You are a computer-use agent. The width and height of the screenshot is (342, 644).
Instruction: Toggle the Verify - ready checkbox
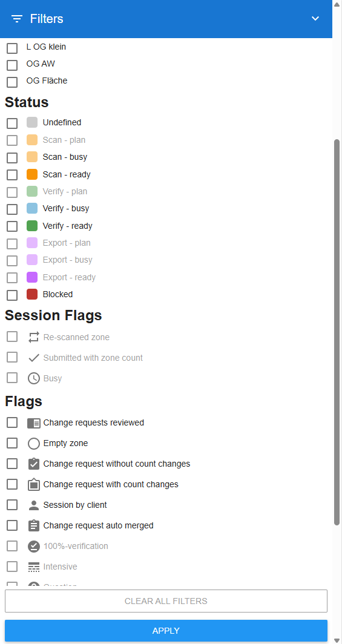(12, 226)
